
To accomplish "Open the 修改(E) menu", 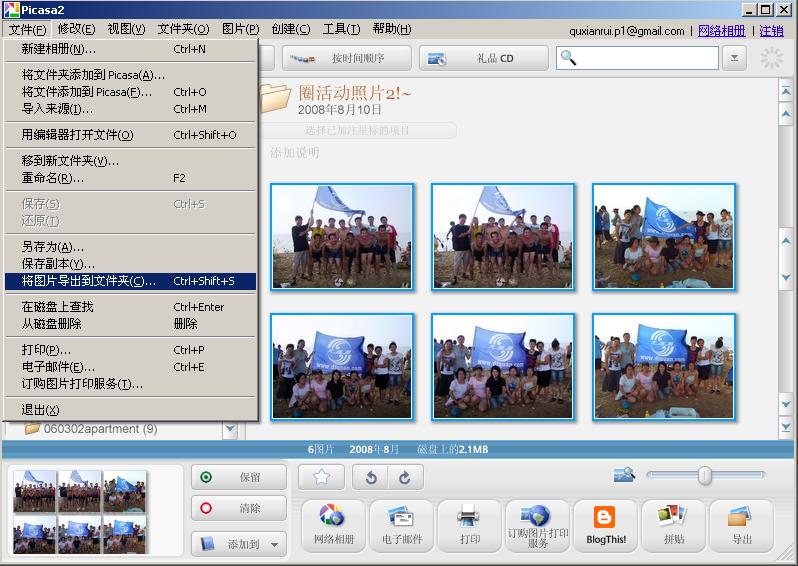I will [76, 29].
